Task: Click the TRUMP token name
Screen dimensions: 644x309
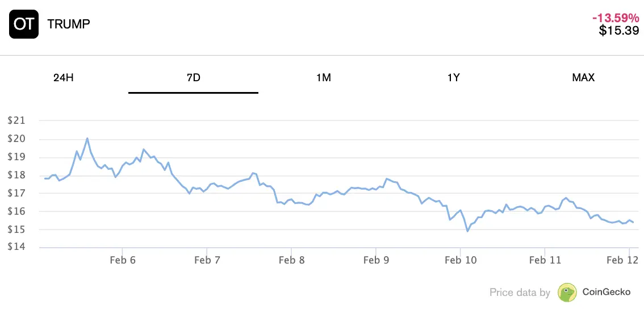Action: (69, 24)
